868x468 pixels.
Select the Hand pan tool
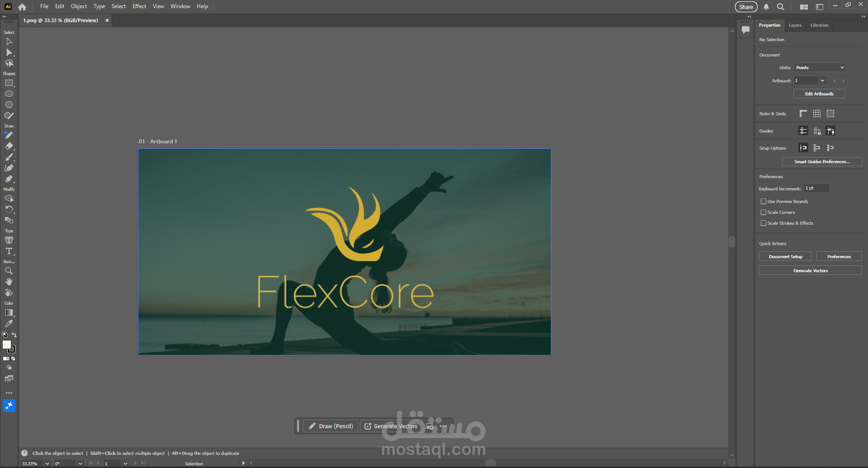(9, 282)
